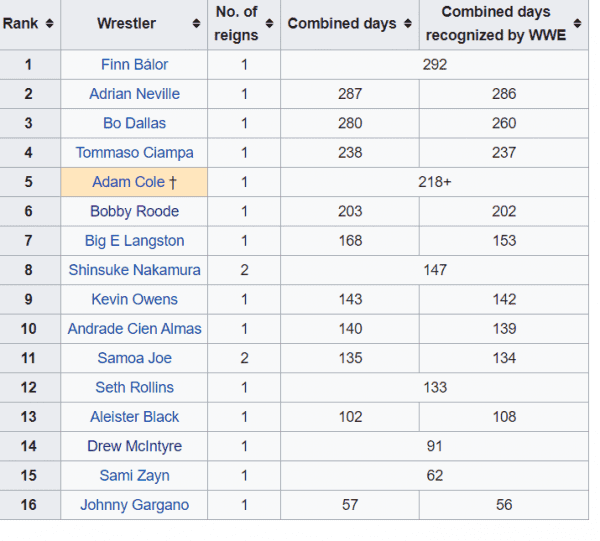
Task: Open Adrian Neville link
Action: (x=134, y=94)
